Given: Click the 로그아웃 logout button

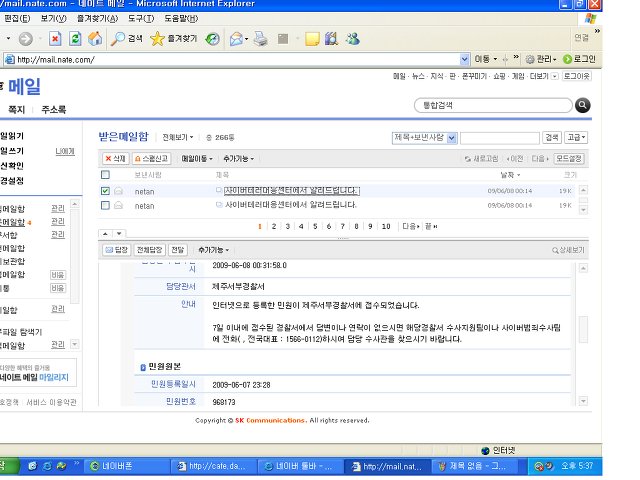Looking at the screenshot, I should pos(576,76).
